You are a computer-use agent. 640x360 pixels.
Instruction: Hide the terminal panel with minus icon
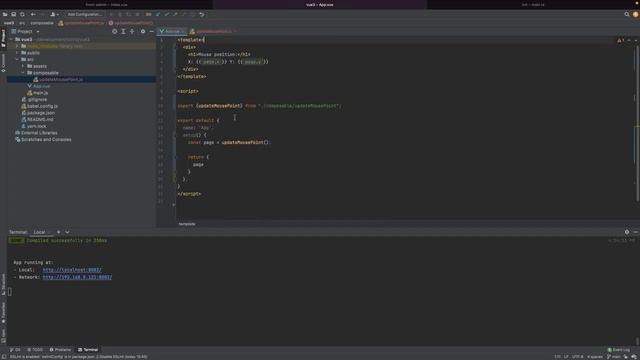point(636,232)
